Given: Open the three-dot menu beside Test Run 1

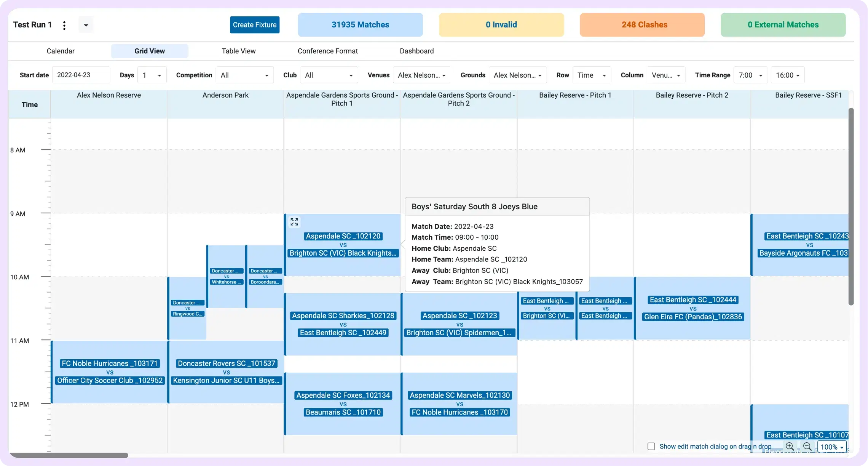Looking at the screenshot, I should point(64,25).
